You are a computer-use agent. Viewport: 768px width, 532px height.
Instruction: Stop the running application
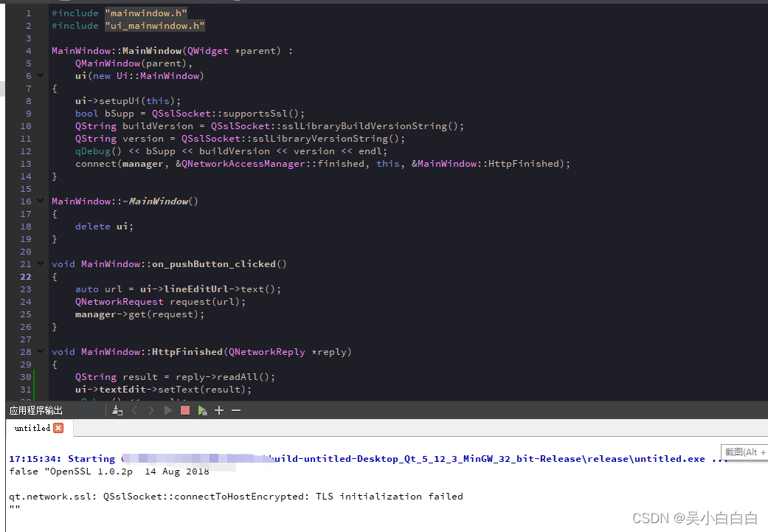click(x=184, y=410)
